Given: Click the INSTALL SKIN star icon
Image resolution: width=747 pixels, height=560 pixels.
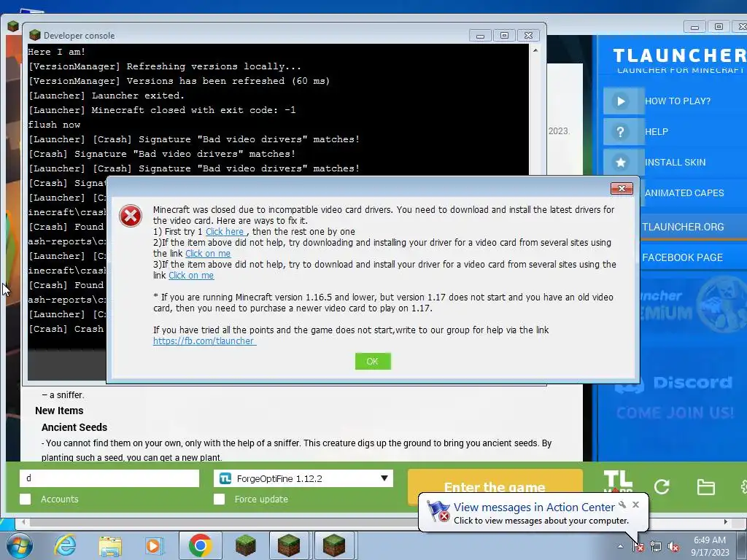Looking at the screenshot, I should point(621,163).
